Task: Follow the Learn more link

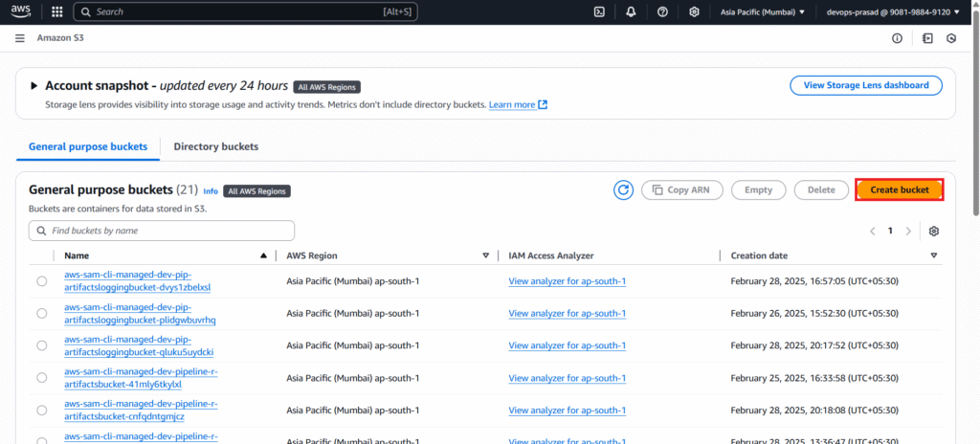Action: click(x=512, y=104)
